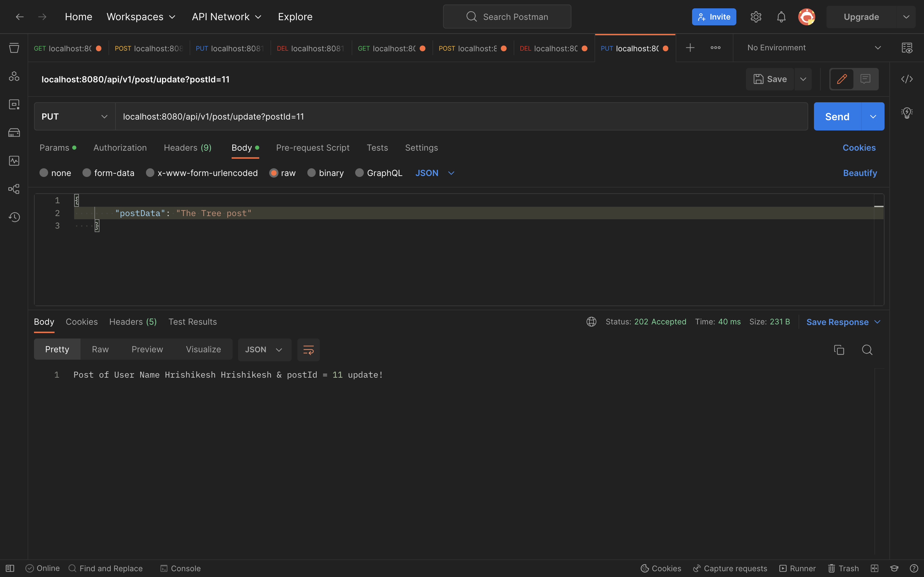Click the notifications bell icon

pos(781,17)
